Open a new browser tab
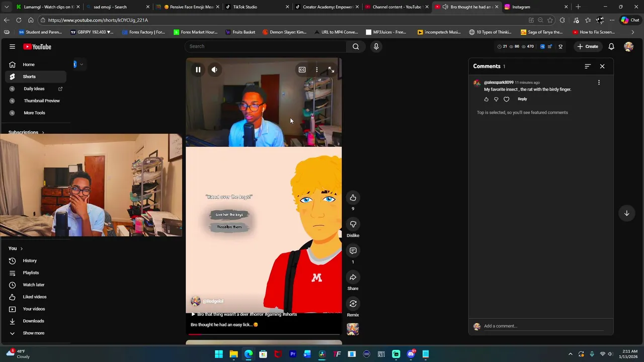The image size is (644, 362). click(578, 7)
